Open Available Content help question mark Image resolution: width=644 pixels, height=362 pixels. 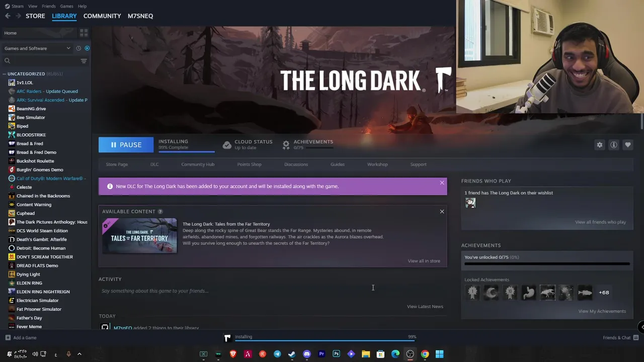pyautogui.click(x=160, y=212)
